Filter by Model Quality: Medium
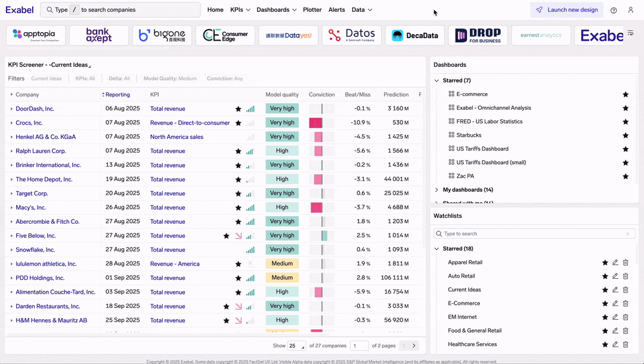 coord(170,79)
